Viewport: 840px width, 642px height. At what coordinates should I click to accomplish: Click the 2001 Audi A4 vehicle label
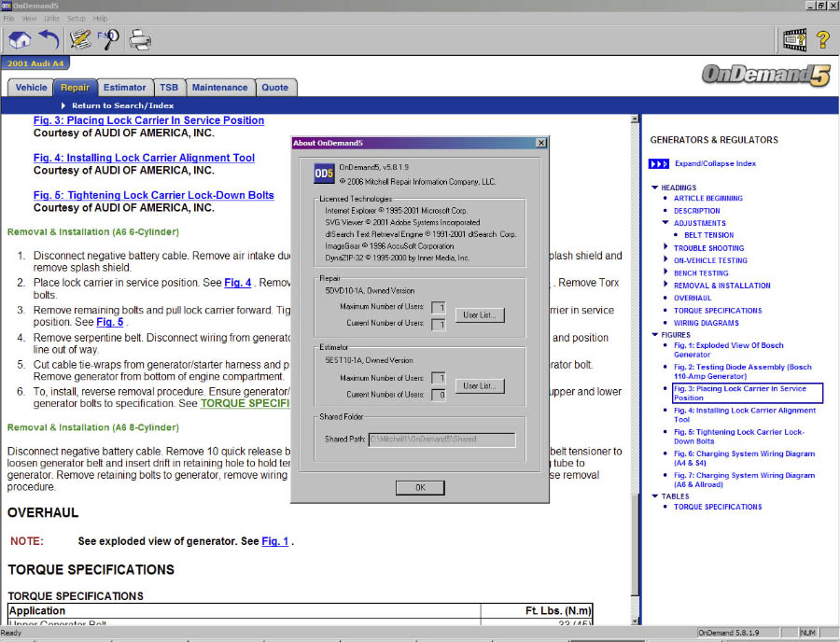coord(35,63)
